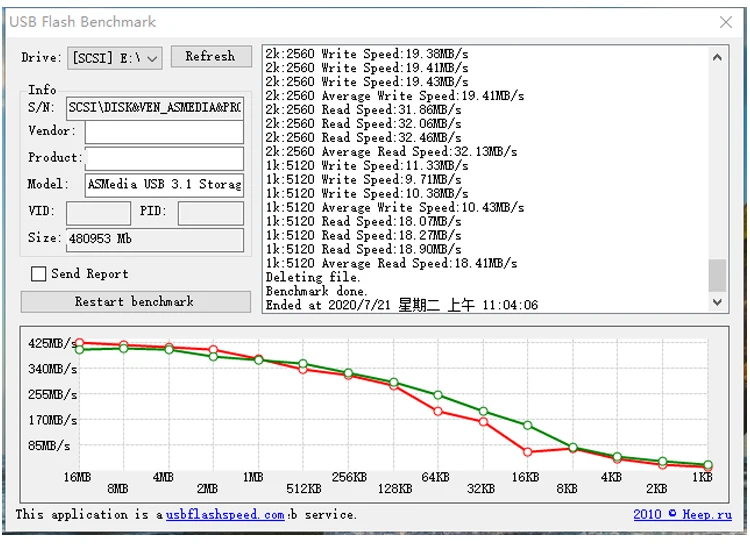
Task: Click the VID input box
Action: click(98, 213)
